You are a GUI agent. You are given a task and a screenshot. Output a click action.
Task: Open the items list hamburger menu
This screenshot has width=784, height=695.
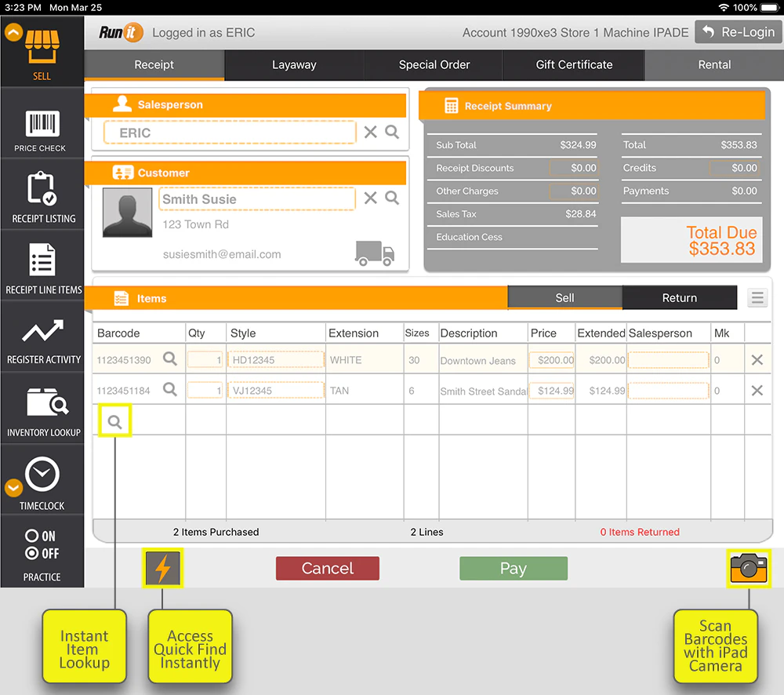757,297
